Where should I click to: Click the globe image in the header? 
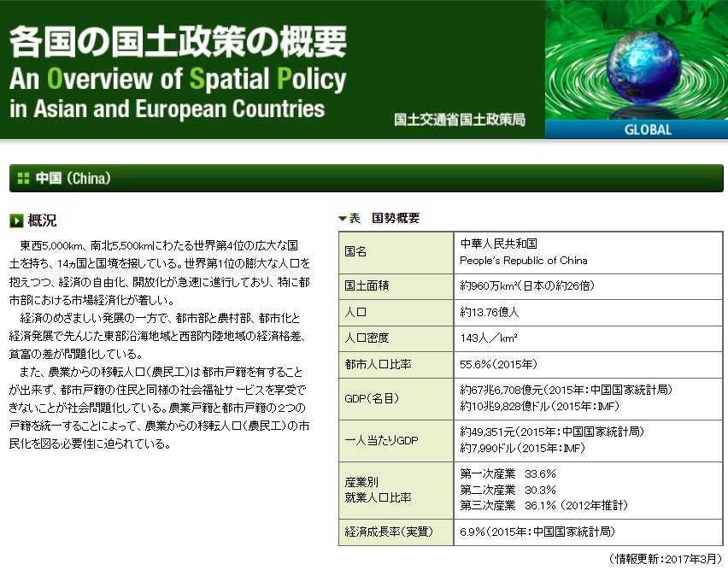636,59
